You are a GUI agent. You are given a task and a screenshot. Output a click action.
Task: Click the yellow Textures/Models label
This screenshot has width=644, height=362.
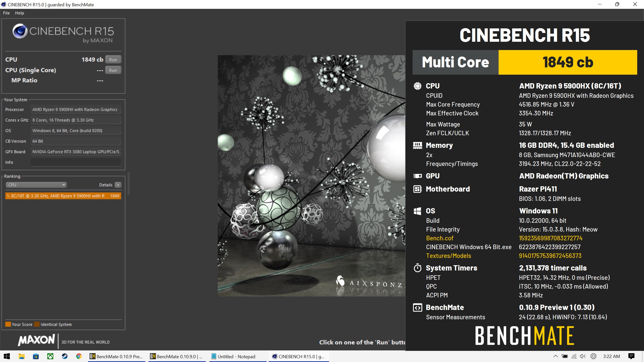pyautogui.click(x=448, y=256)
